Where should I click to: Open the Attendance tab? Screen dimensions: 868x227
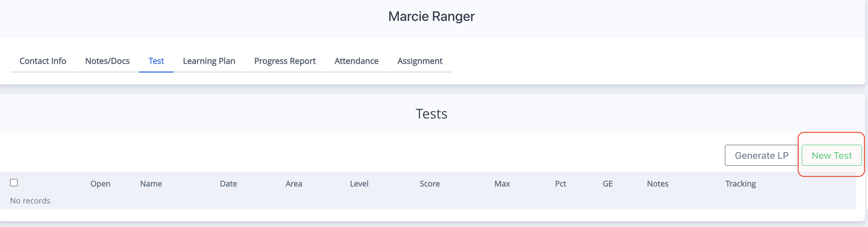pos(356,61)
